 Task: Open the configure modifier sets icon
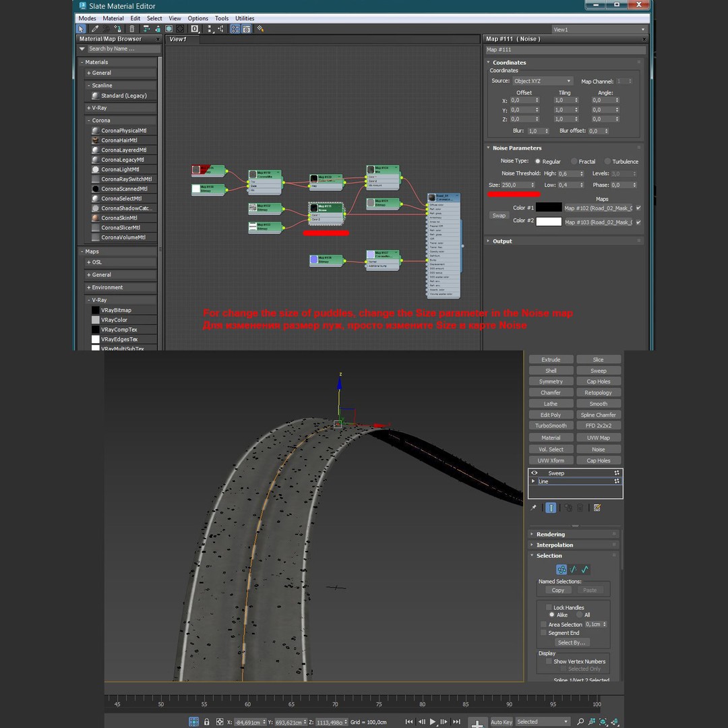pos(597,508)
